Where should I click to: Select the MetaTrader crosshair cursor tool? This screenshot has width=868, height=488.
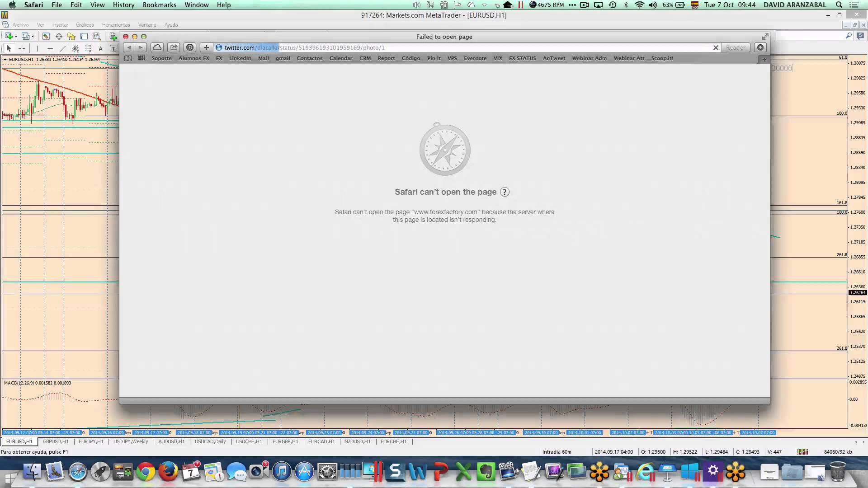22,48
